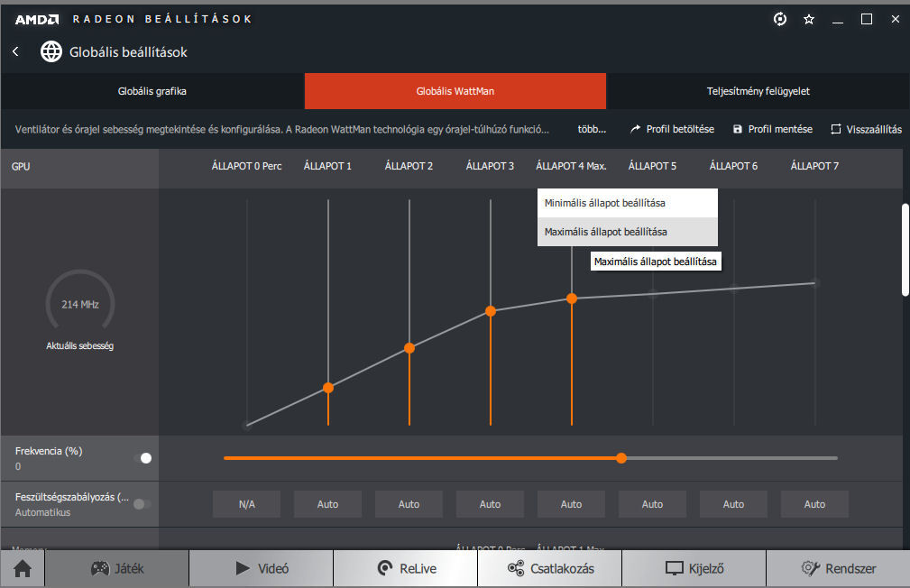Open the ÁLLAPOT 6 header menu
Image resolution: width=910 pixels, height=588 pixels.
pyautogui.click(x=733, y=166)
